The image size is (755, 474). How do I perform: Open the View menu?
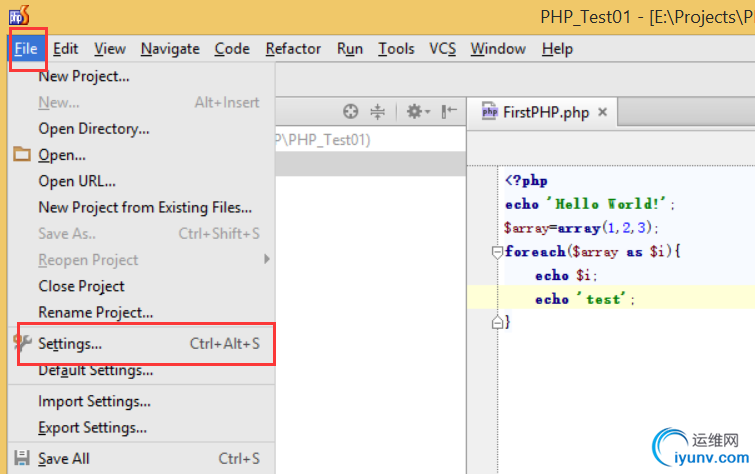click(x=110, y=49)
